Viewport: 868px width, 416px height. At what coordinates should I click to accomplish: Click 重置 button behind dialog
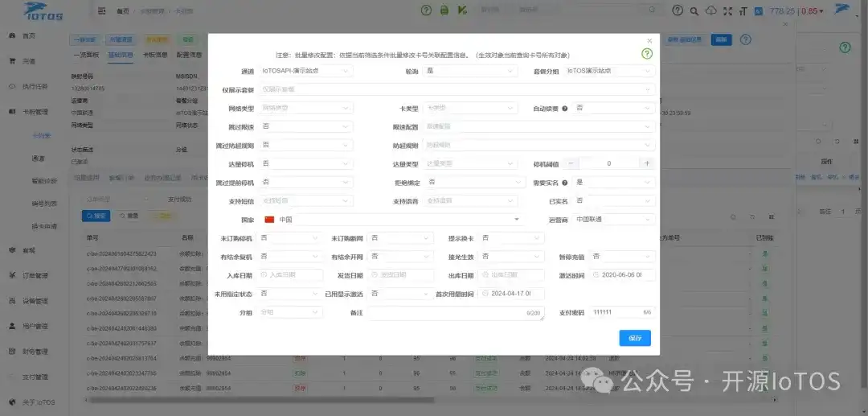tap(129, 216)
